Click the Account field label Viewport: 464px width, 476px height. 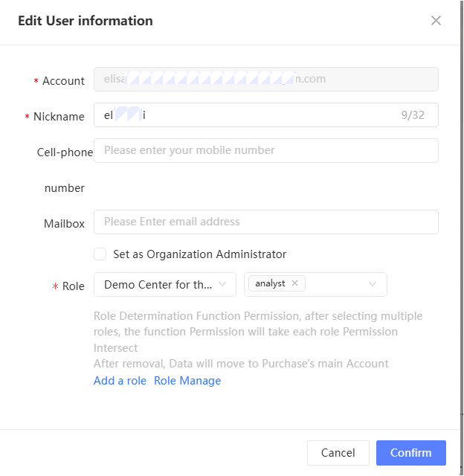(63, 81)
